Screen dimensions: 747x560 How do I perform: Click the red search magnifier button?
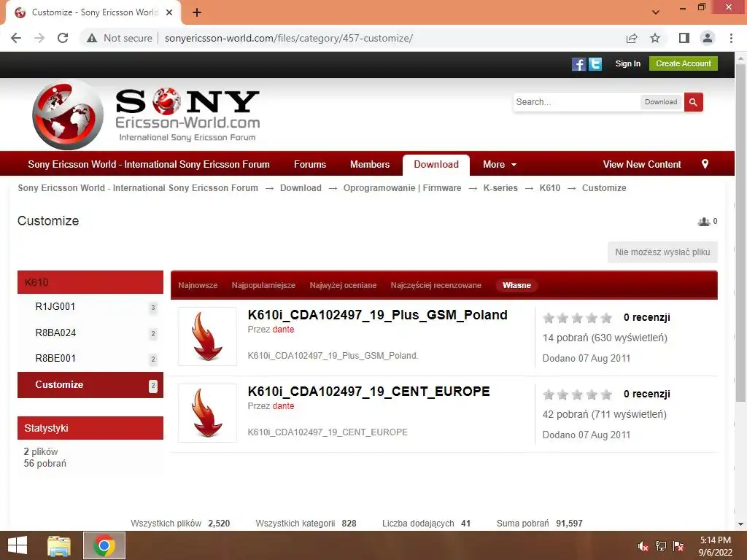(x=693, y=102)
